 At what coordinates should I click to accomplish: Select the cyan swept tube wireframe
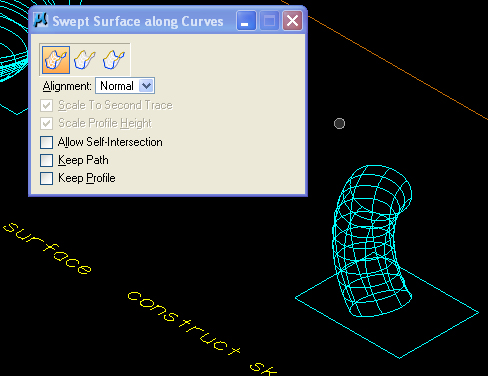372,240
